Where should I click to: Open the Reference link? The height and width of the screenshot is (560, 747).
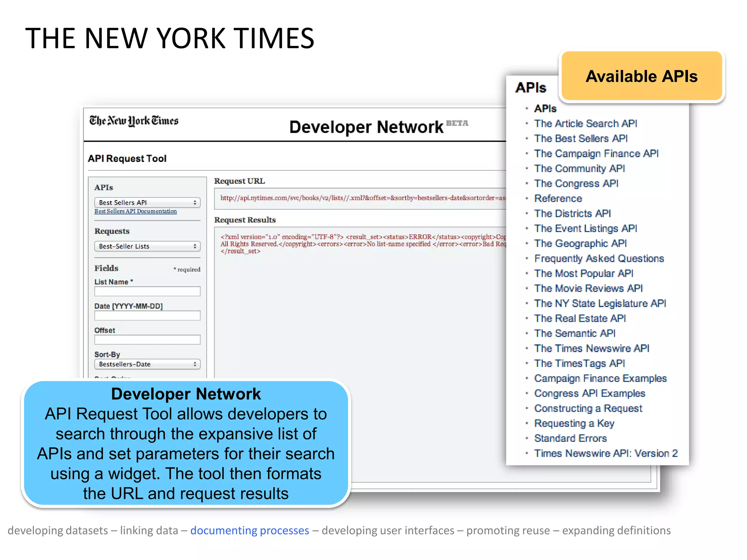(x=558, y=198)
